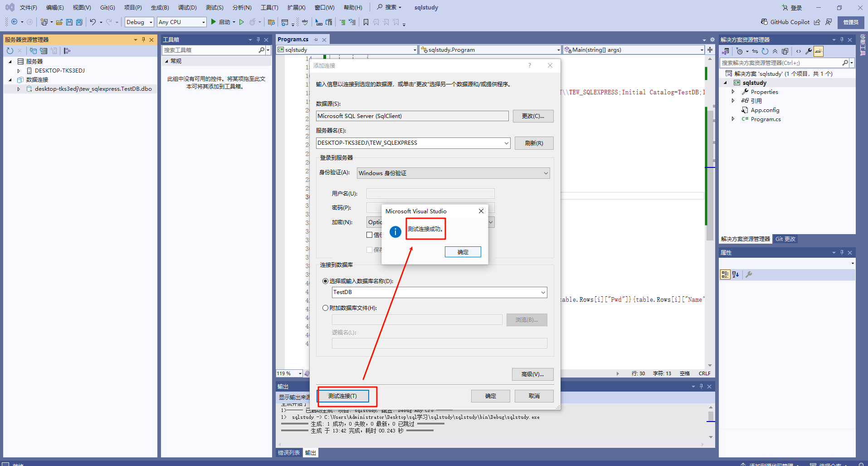Open GitHub Copilot from the top bar
The image size is (868, 466).
[785, 22]
